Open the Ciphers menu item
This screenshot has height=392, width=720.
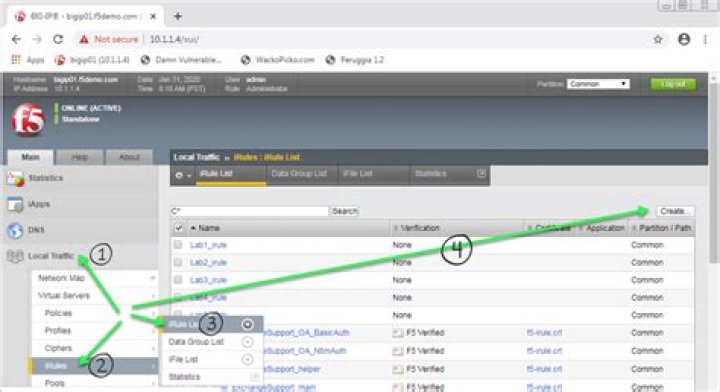(x=58, y=348)
